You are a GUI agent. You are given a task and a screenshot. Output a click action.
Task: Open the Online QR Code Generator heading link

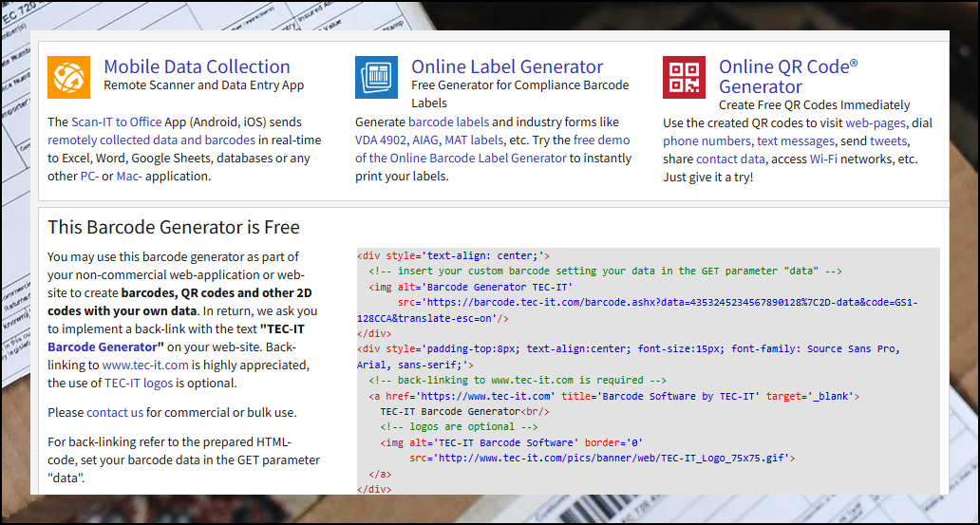[x=789, y=76]
